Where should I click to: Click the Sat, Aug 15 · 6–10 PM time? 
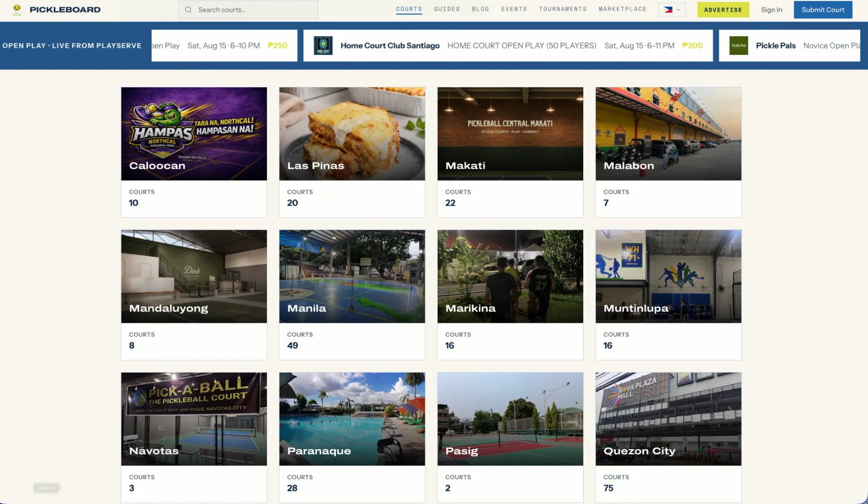click(x=224, y=46)
